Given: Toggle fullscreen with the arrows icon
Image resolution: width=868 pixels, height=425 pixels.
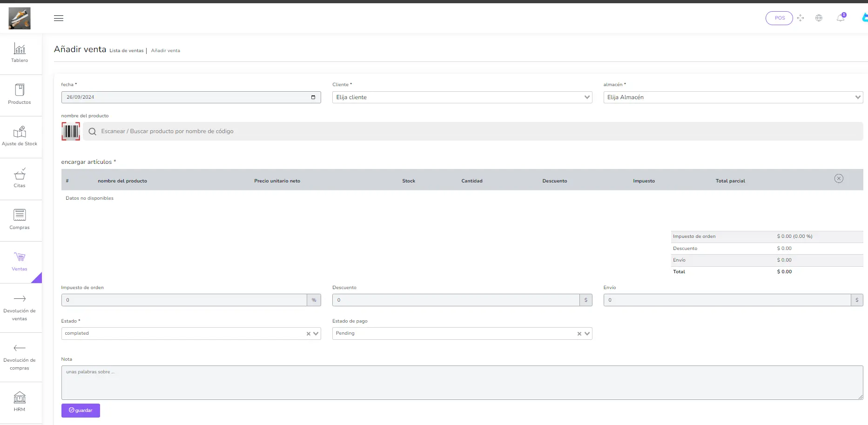Looking at the screenshot, I should pyautogui.click(x=801, y=18).
